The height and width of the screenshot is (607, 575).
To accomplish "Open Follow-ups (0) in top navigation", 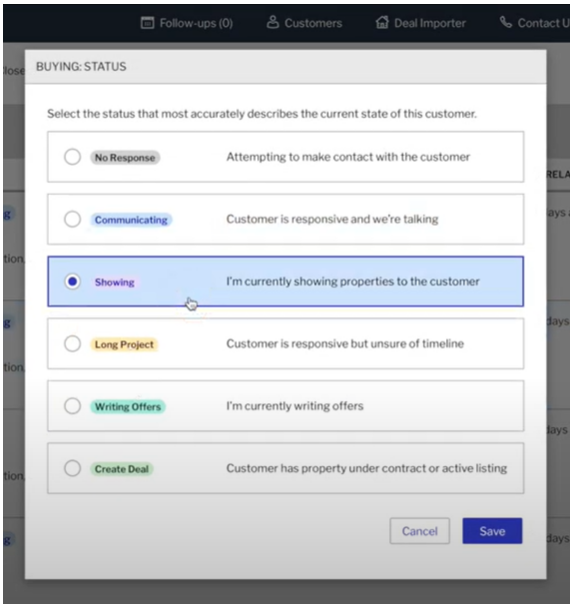I will click(187, 23).
